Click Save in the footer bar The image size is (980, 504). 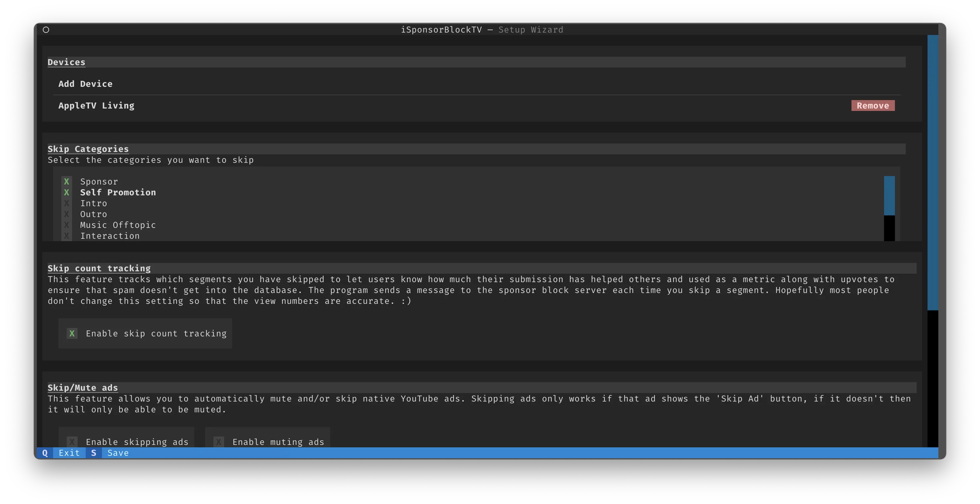[x=118, y=453]
